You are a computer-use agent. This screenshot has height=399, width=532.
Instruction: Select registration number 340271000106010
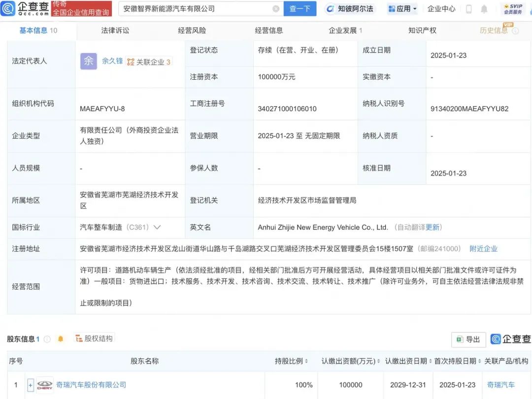(287, 109)
